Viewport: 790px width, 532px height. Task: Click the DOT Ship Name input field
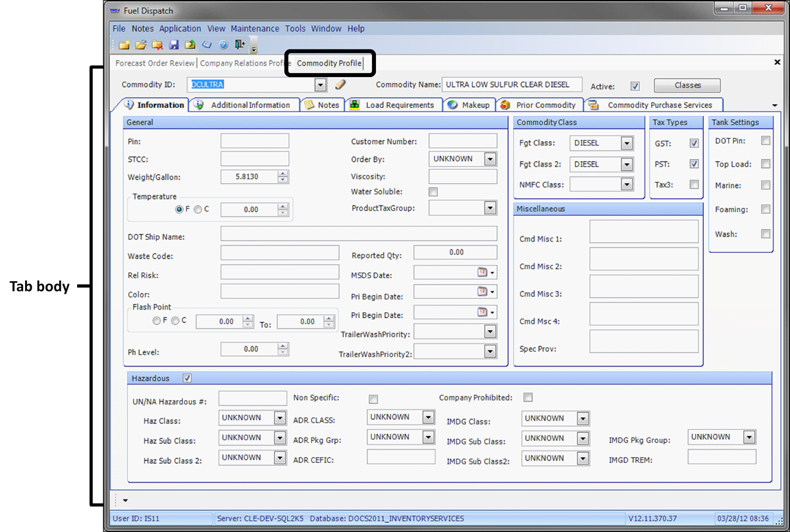(359, 234)
